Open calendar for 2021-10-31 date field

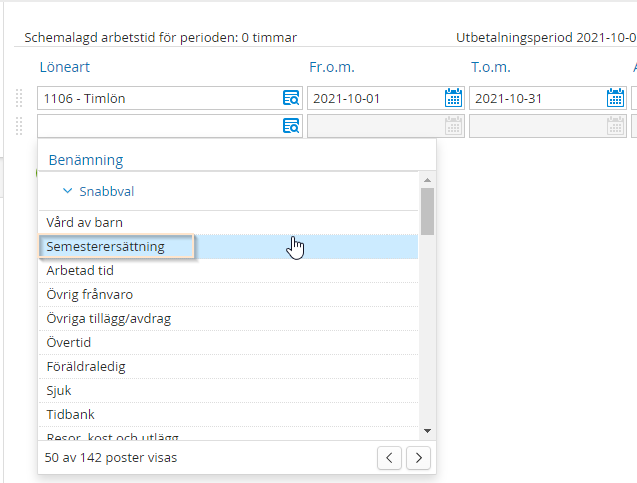pos(616,98)
